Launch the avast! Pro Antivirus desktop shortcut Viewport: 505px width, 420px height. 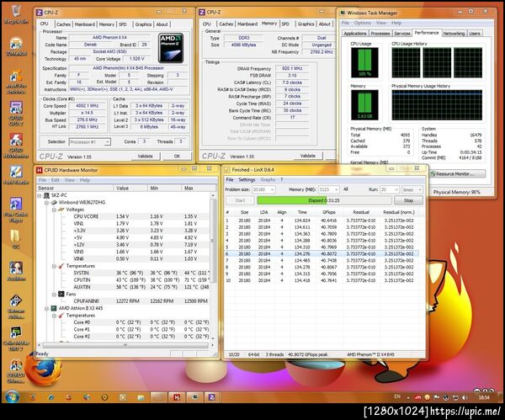16,82
